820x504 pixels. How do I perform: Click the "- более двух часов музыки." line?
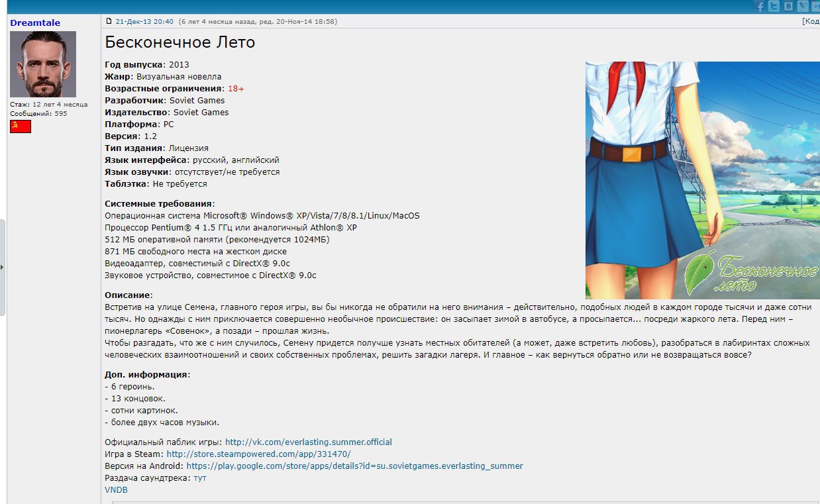pyautogui.click(x=162, y=422)
